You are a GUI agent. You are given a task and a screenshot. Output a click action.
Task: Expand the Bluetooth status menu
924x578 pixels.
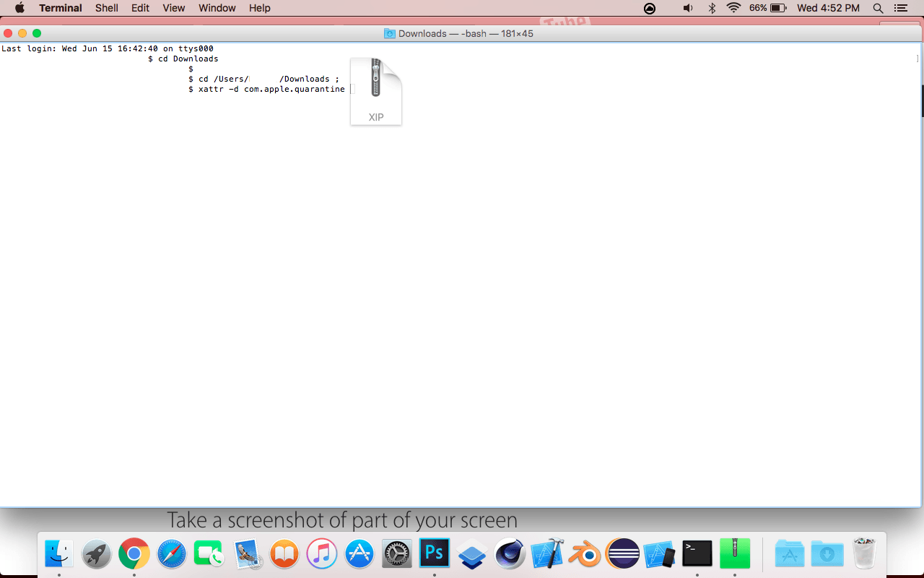(712, 8)
